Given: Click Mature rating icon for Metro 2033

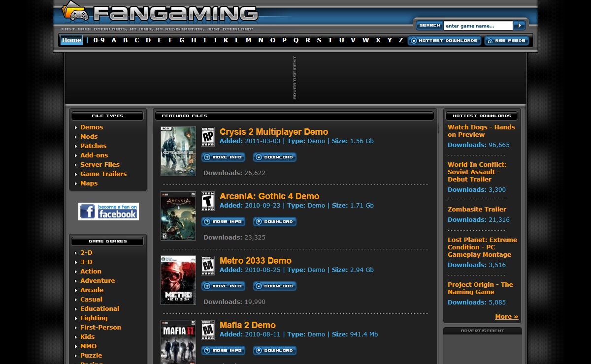Looking at the screenshot, I should [x=208, y=266].
